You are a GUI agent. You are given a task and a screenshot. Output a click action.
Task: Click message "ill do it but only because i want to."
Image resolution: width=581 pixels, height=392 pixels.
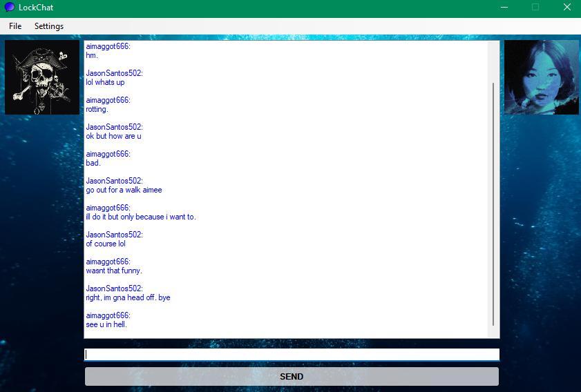141,217
